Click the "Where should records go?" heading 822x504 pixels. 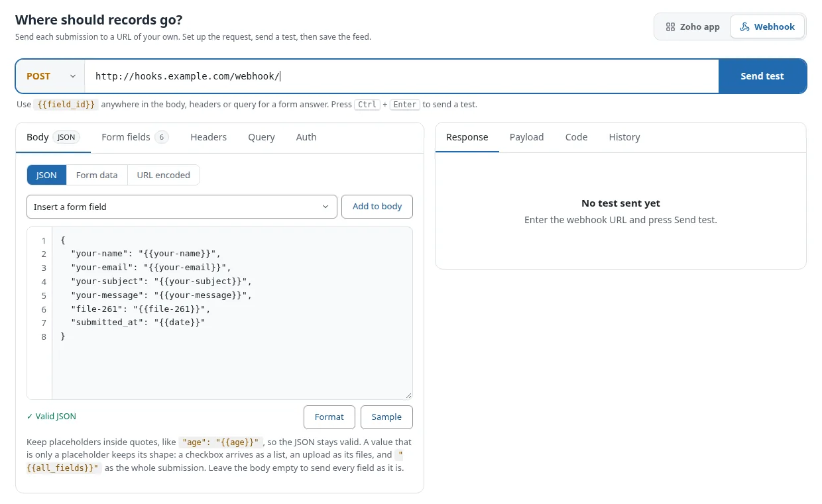coord(99,20)
